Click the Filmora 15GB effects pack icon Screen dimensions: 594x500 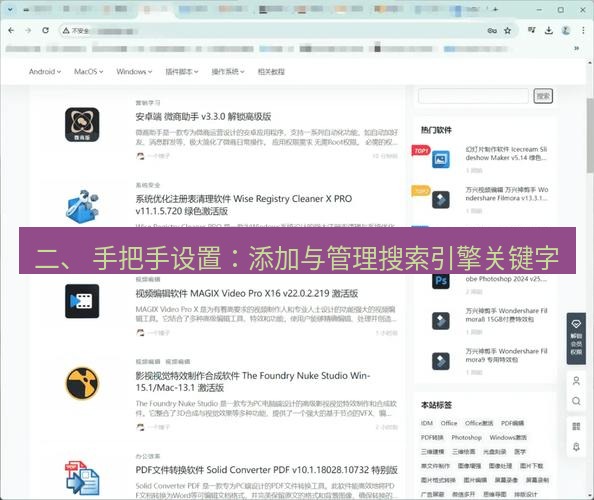pyautogui.click(x=441, y=321)
